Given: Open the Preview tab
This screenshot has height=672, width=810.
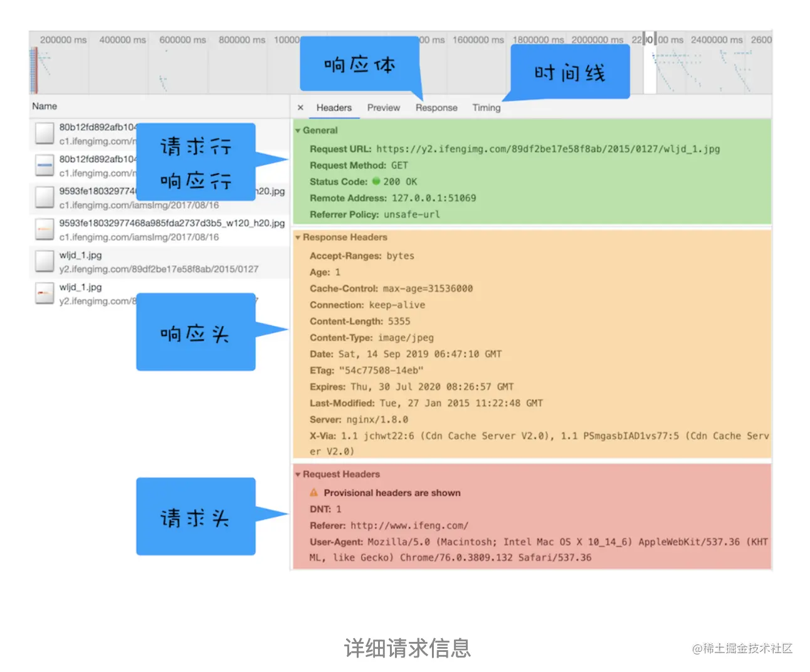Looking at the screenshot, I should point(384,108).
